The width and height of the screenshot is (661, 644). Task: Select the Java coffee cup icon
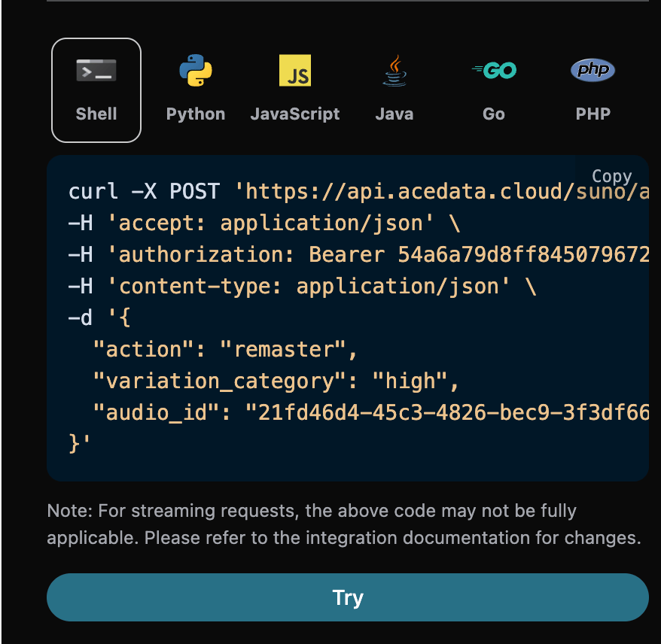coord(394,71)
